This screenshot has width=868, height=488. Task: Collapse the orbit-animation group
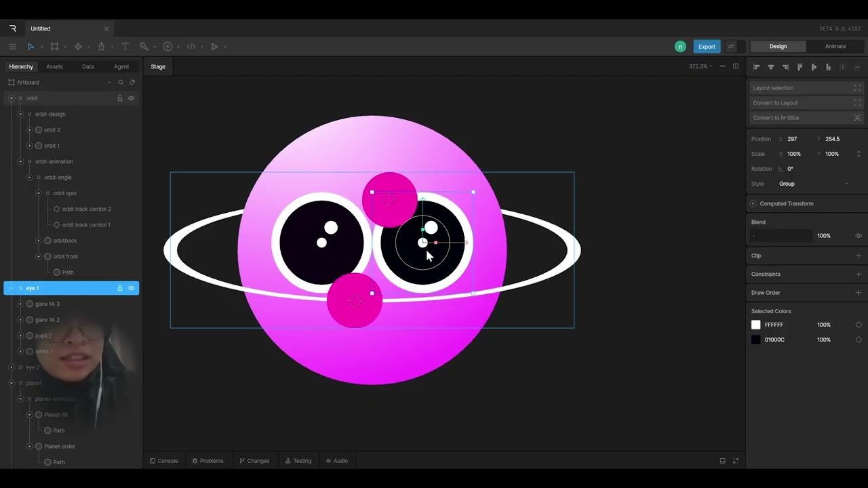(x=20, y=162)
